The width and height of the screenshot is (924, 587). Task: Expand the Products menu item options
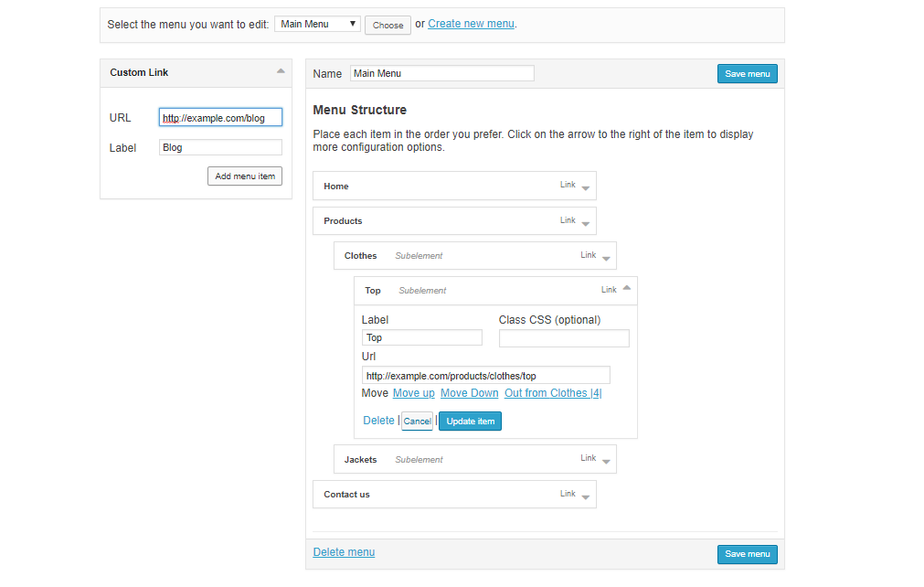586,222
